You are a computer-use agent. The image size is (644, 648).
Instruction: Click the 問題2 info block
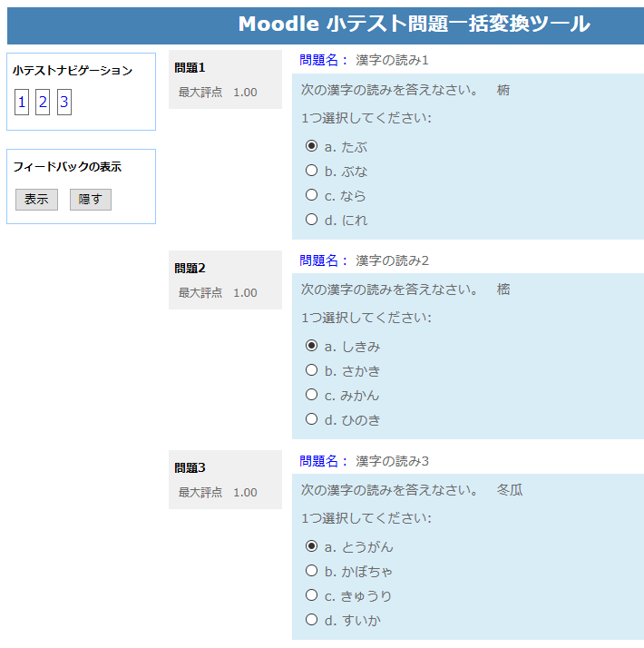pyautogui.click(x=225, y=280)
